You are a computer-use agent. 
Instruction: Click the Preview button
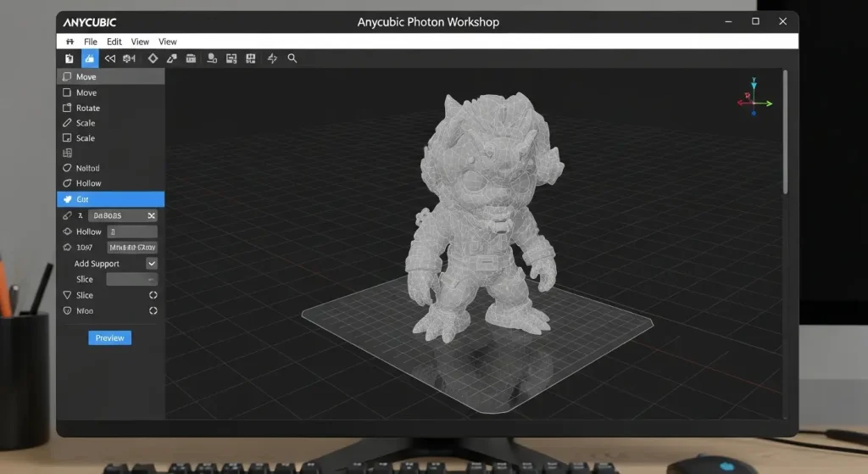coord(109,337)
